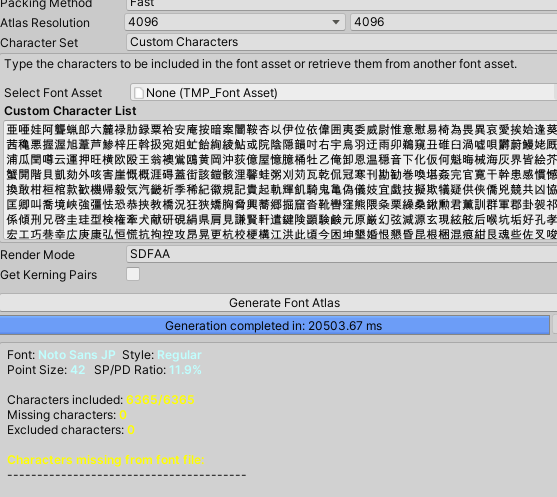Open the Packing Method dropdown

point(341,4)
